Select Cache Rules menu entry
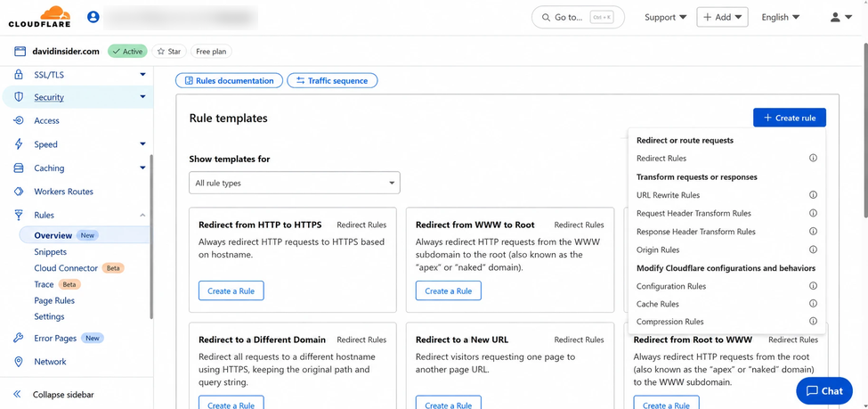 click(x=658, y=304)
